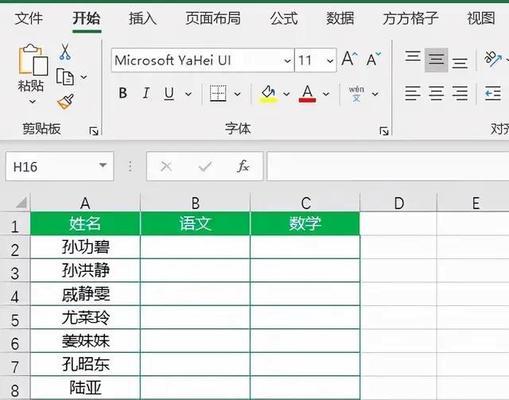
Task: Select the Format Painter brush icon
Action: tap(66, 102)
